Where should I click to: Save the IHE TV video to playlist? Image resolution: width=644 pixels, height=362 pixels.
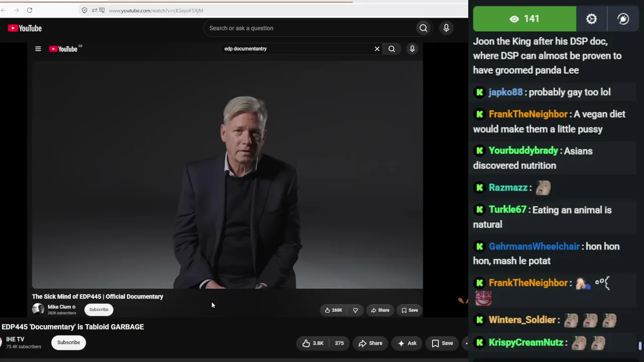pyautogui.click(x=442, y=343)
